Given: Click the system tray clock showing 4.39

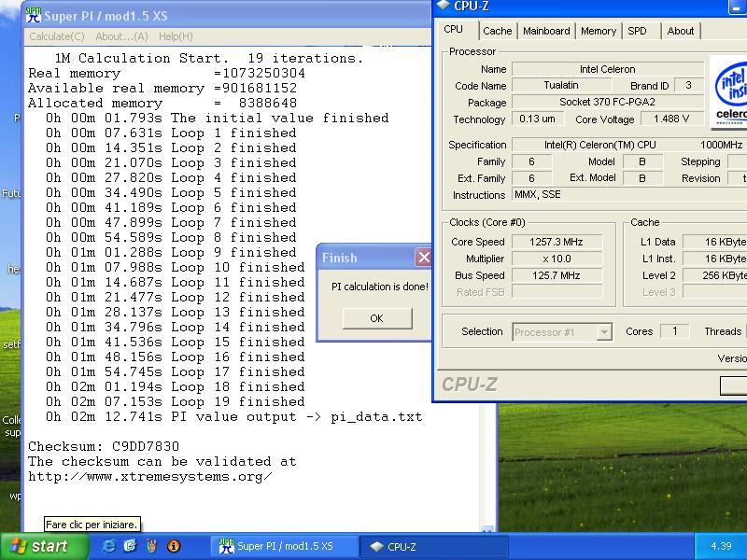Looking at the screenshot, I should click(721, 546).
